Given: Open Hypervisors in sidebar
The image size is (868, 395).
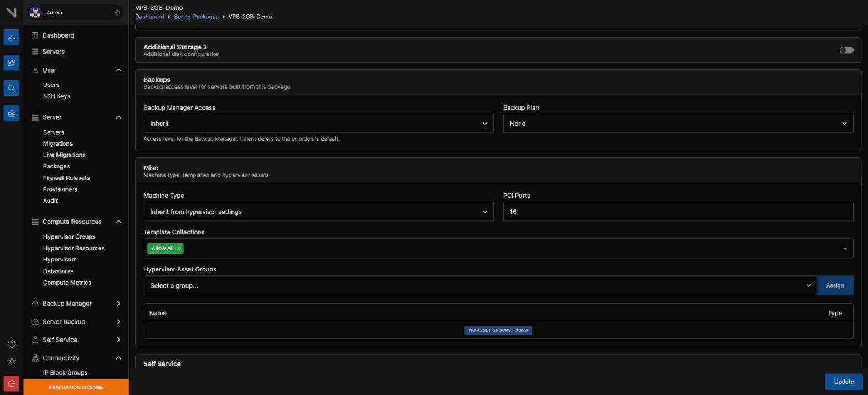Looking at the screenshot, I should click(x=60, y=260).
